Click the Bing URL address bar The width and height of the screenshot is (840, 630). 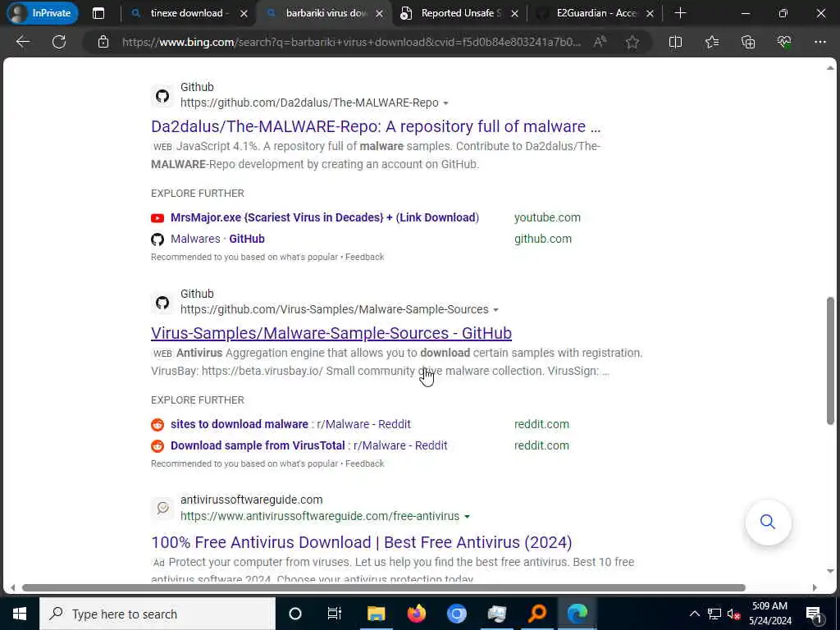pyautogui.click(x=351, y=42)
